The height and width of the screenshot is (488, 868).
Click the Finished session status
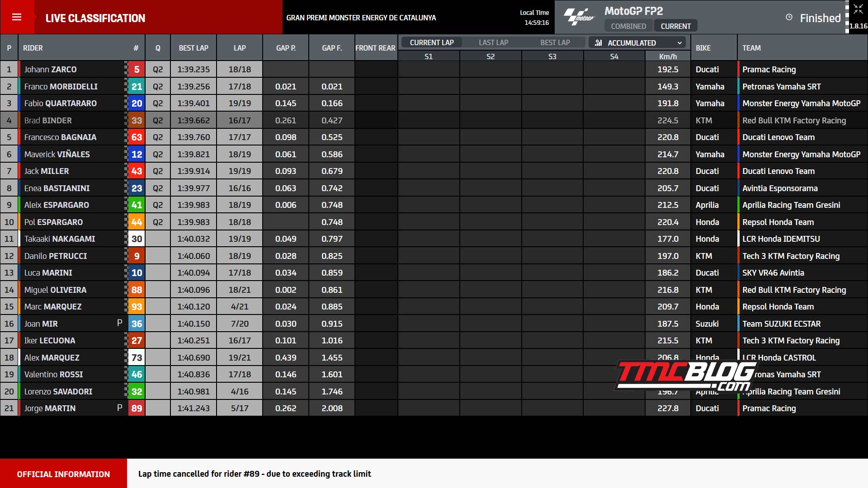(820, 18)
